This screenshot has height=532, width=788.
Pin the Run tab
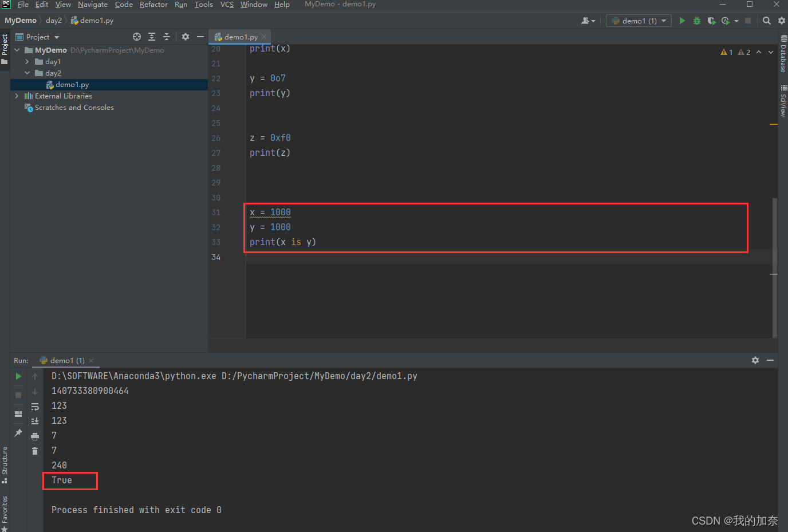pos(18,433)
